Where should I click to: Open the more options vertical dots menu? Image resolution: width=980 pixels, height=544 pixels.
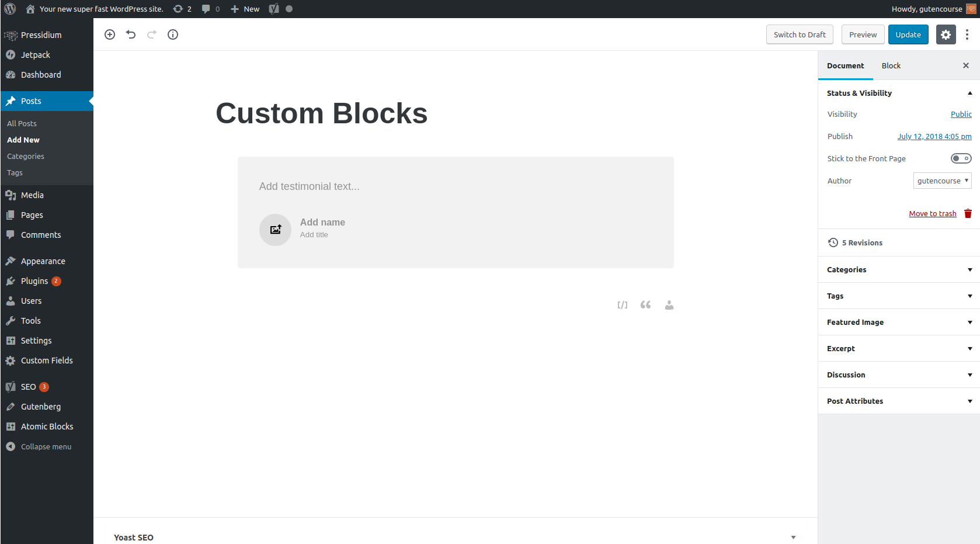click(967, 34)
